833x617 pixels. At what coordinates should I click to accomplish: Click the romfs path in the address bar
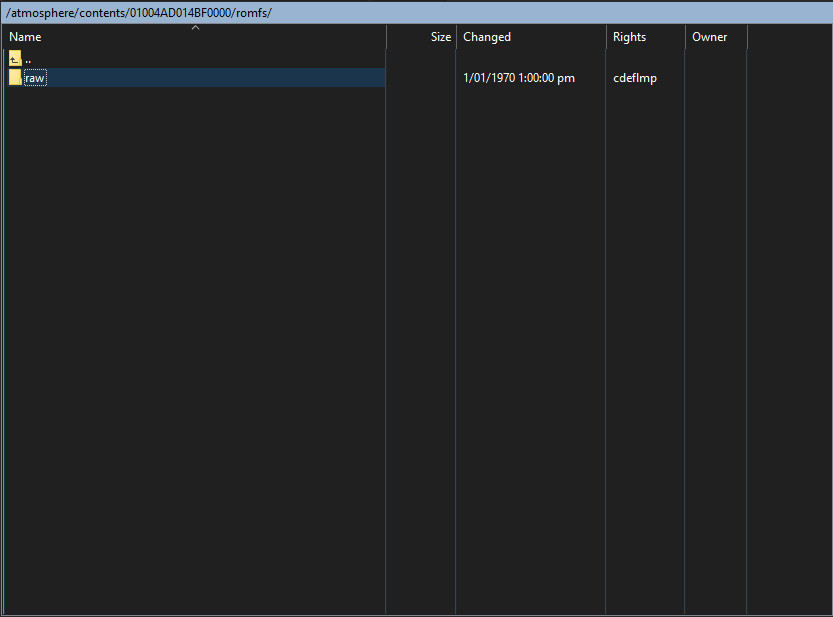254,12
